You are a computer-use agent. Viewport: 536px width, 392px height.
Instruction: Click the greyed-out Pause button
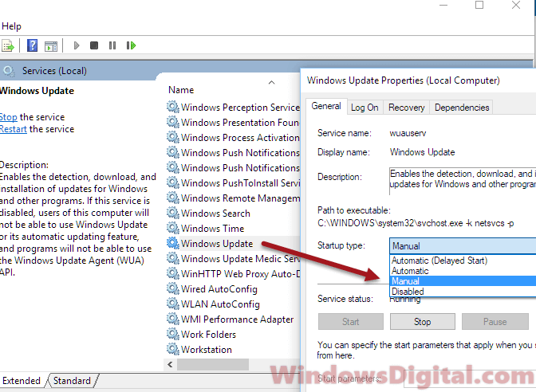495,322
